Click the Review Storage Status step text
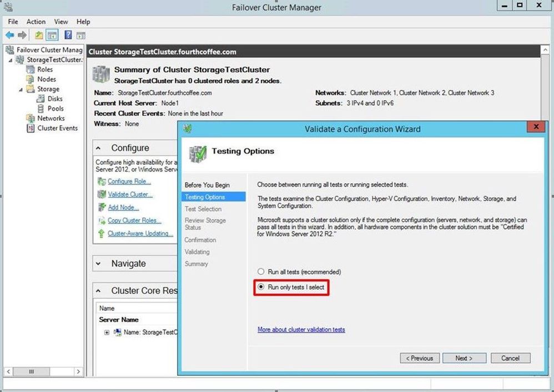554x392 pixels. click(205, 224)
